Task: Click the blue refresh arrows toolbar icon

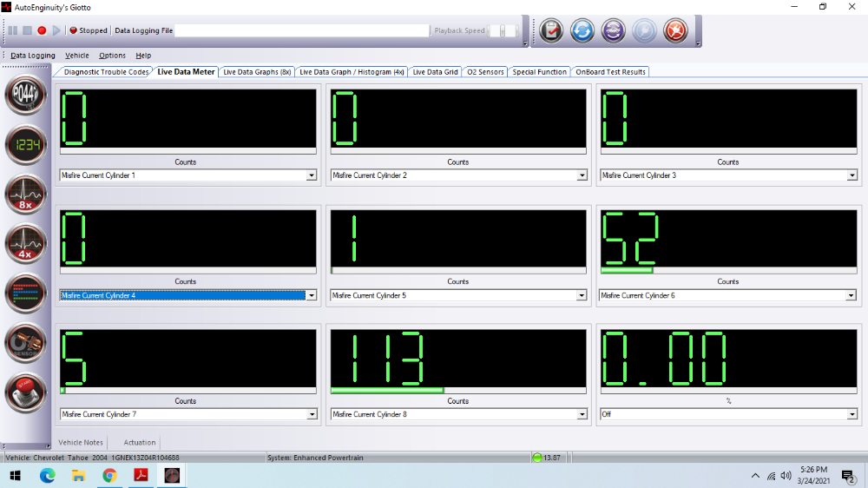Action: (x=582, y=31)
